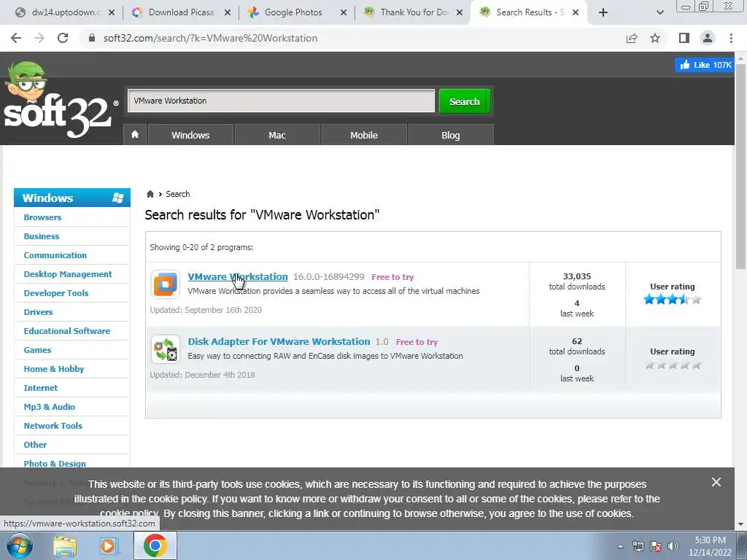This screenshot has width=747, height=560.
Task: Click the home icon in site navigation
Action: 135,135
